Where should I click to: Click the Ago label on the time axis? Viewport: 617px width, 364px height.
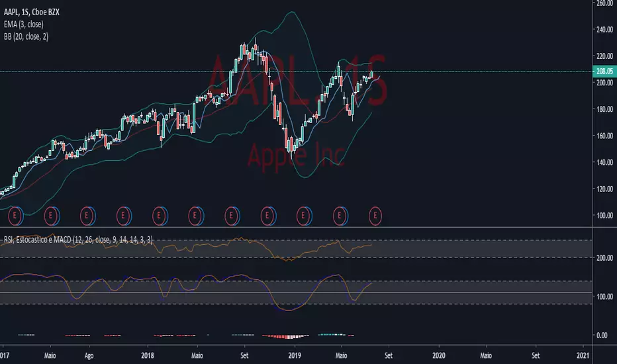click(x=89, y=356)
